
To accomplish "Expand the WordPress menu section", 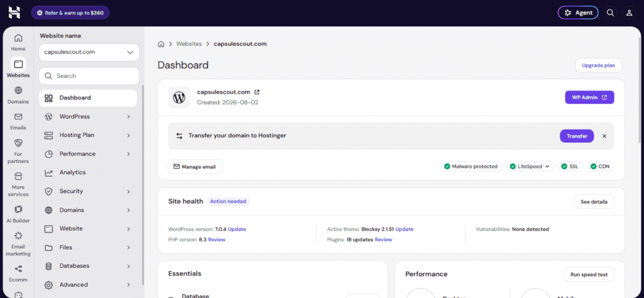I will [x=88, y=116].
